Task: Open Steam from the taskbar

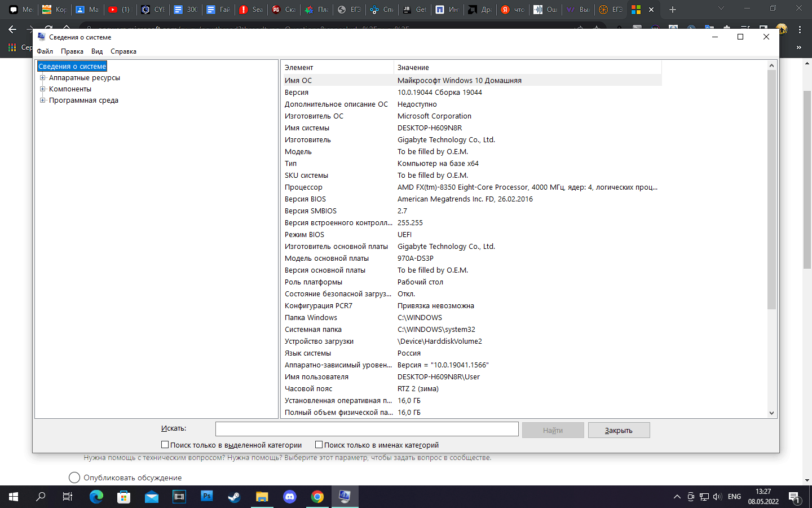Action: [x=234, y=497]
